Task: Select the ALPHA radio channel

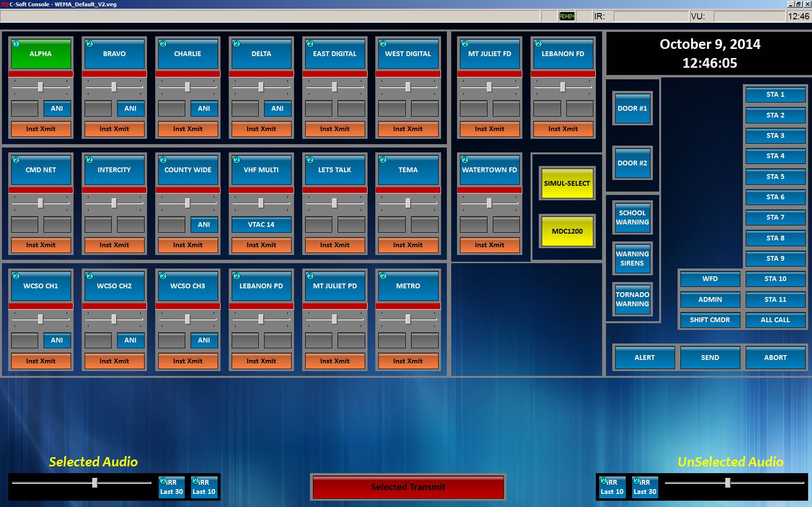Action: point(41,54)
